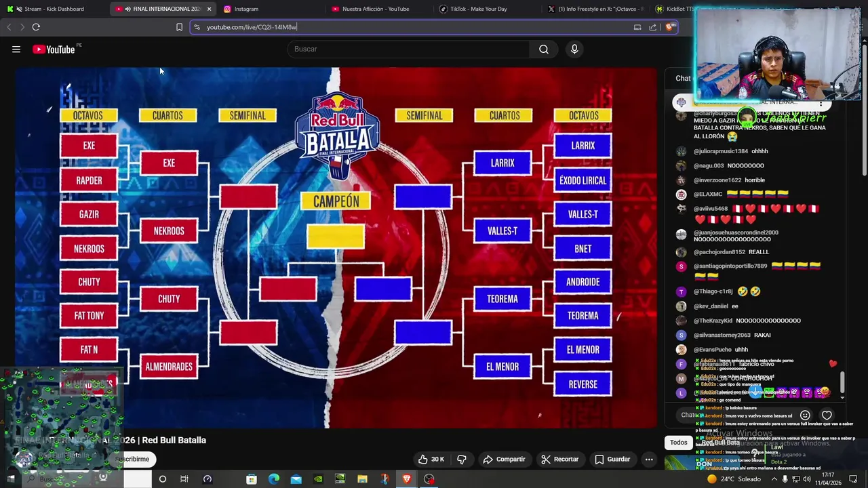868x488 pixels.
Task: Dislike the video with the thumbs-down icon
Action: (x=462, y=459)
